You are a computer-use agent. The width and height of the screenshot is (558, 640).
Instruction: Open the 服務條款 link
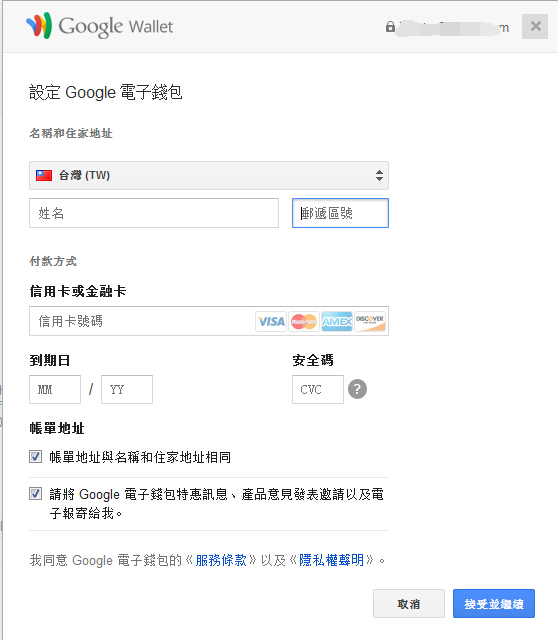click(x=221, y=560)
